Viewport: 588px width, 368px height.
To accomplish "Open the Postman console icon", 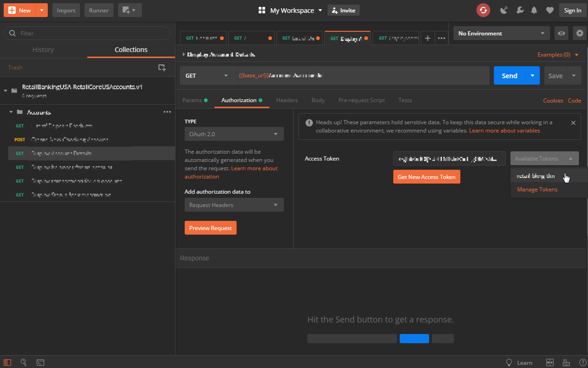I will 40,362.
